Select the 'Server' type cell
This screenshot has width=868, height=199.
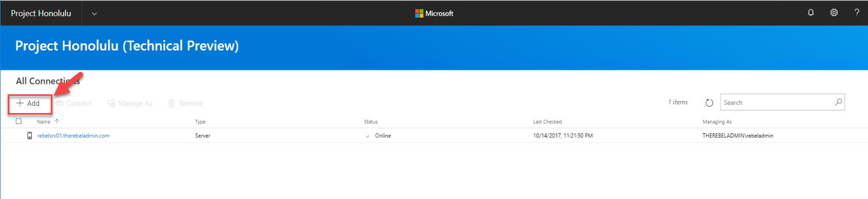pos(203,135)
